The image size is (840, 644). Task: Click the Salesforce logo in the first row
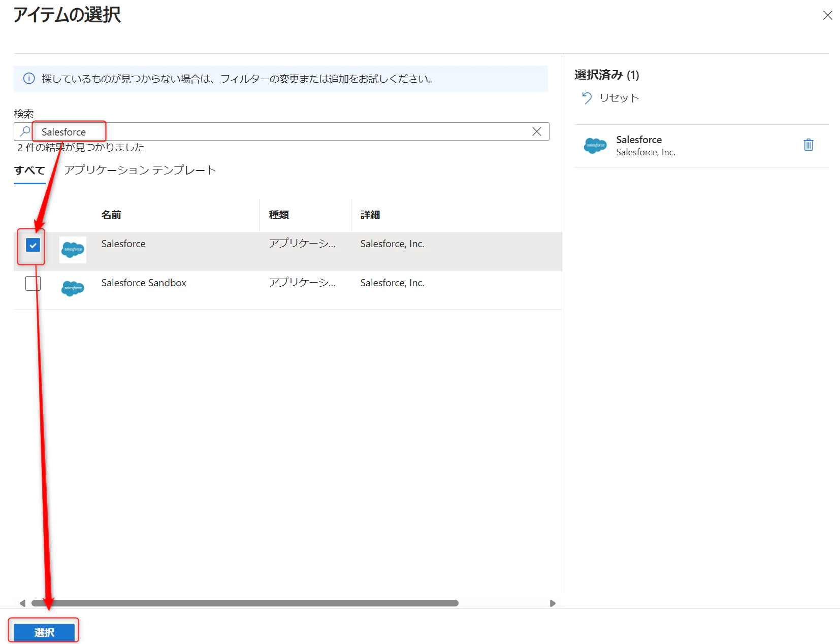pyautogui.click(x=73, y=250)
